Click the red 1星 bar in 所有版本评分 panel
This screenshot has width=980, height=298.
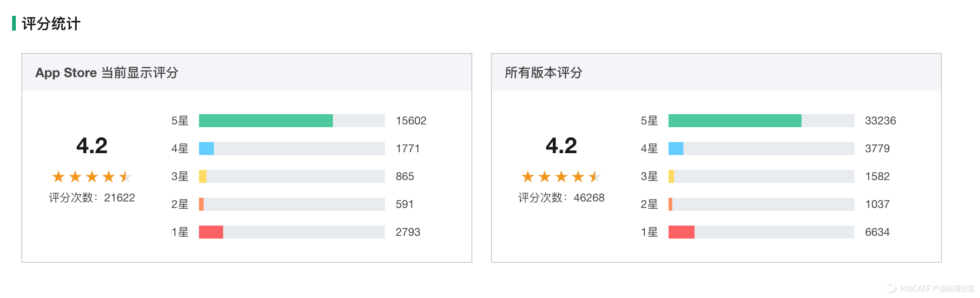click(x=682, y=232)
